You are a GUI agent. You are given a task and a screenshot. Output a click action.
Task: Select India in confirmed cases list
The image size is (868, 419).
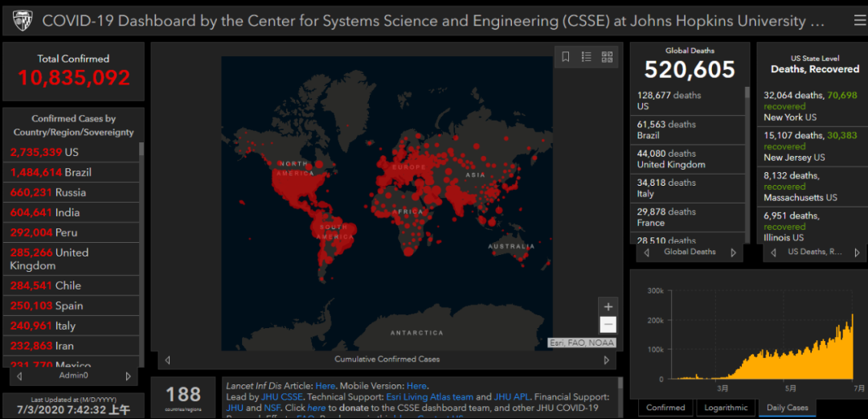[x=71, y=212]
